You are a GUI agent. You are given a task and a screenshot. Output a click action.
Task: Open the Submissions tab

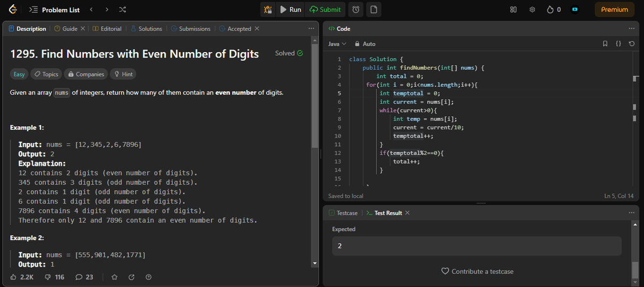coord(191,28)
